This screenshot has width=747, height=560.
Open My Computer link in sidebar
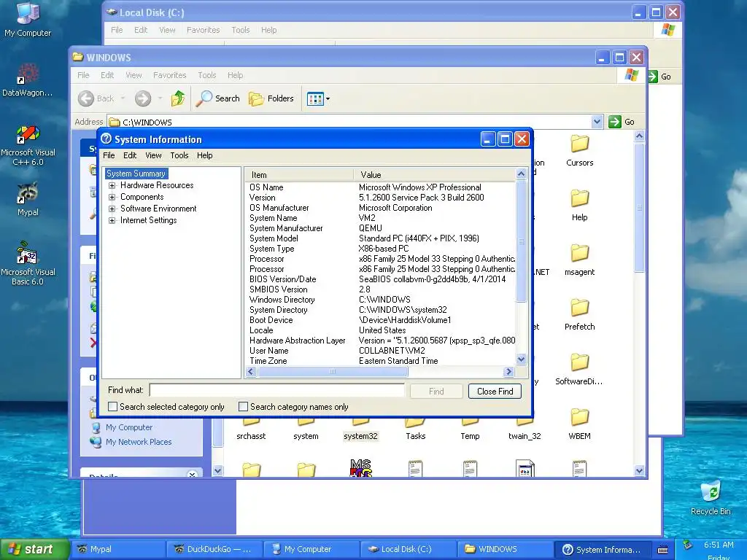(x=129, y=427)
